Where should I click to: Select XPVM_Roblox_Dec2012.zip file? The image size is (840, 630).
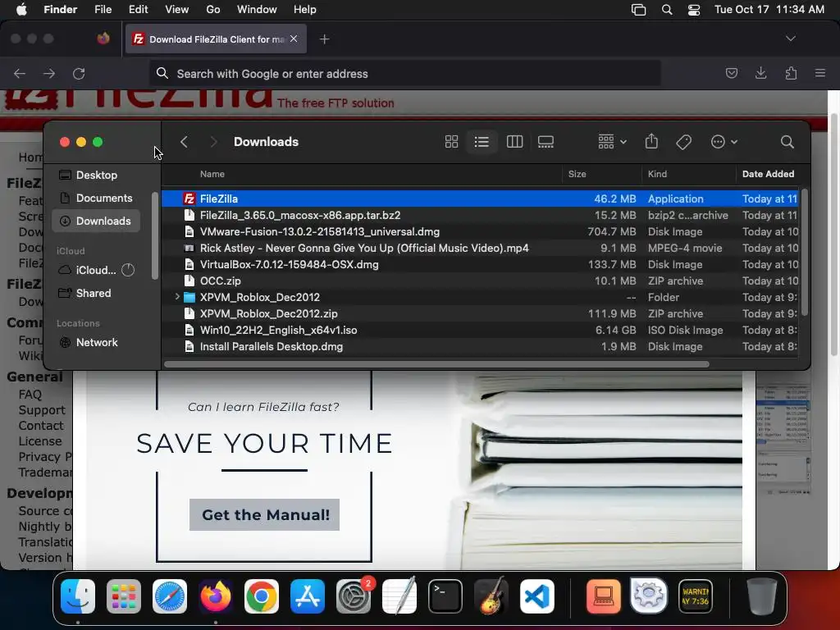coord(479,314)
